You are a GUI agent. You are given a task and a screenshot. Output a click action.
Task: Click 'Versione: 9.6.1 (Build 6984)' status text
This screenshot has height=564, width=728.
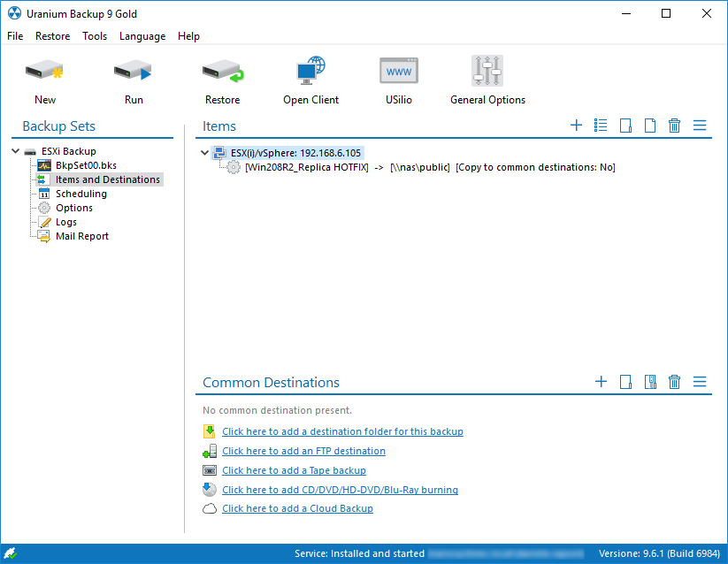[x=659, y=553]
